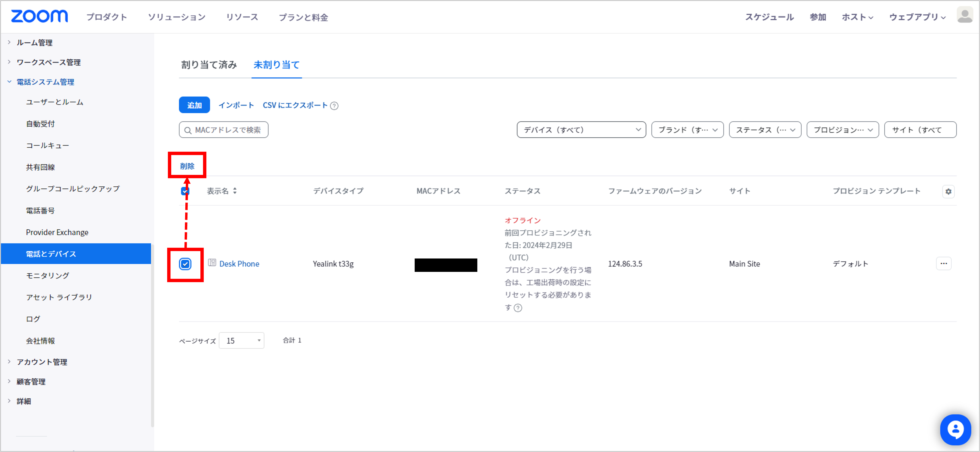Go to アセット ライブラリ in sidebar
The image size is (980, 452).
59,297
